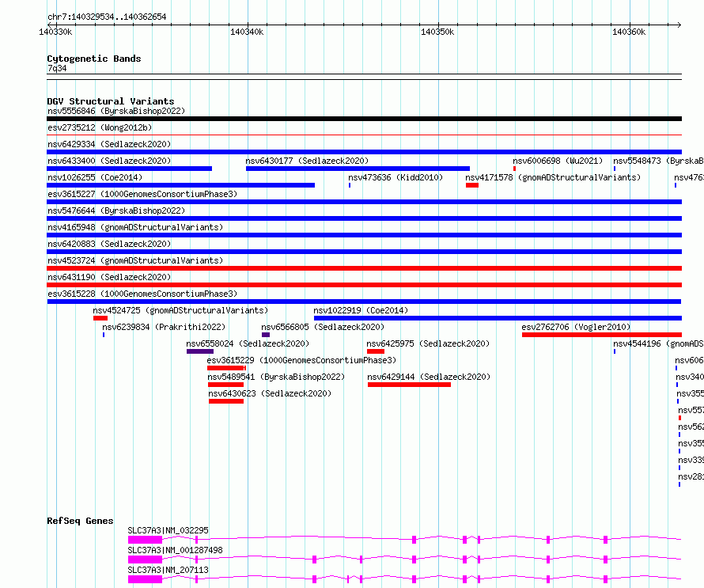
Task: Click the Cytogenetic Bands track title
Action: click(94, 59)
